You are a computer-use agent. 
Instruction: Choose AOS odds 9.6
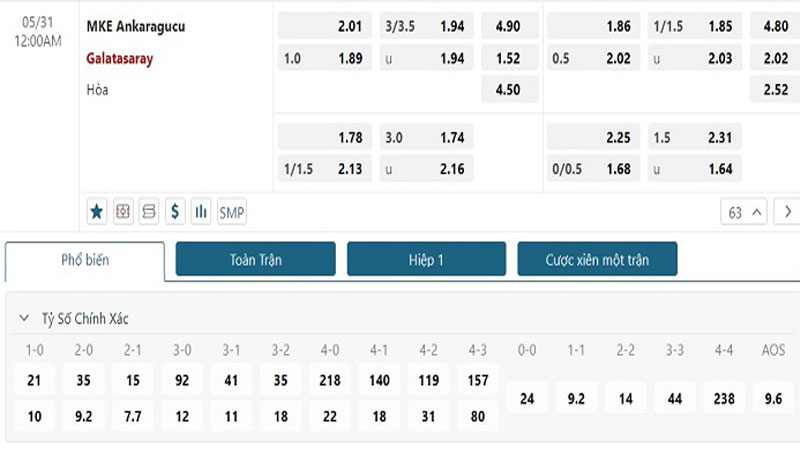click(x=772, y=398)
